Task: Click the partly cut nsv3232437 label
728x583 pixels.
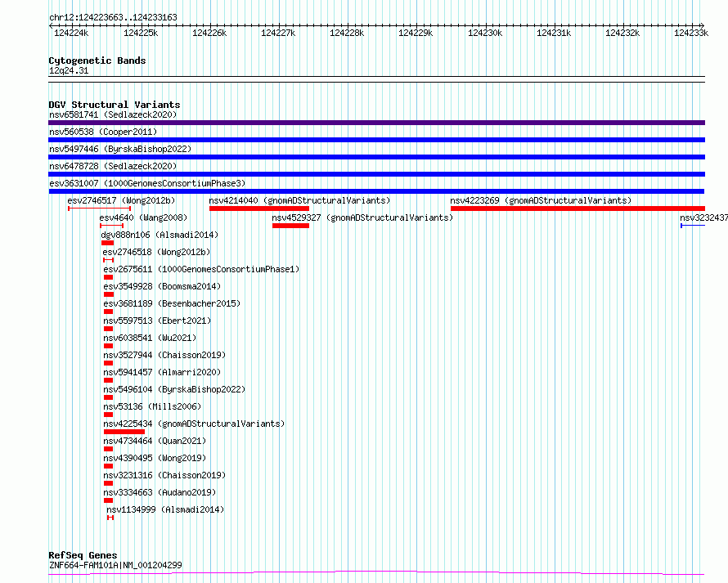Action: 703,218
